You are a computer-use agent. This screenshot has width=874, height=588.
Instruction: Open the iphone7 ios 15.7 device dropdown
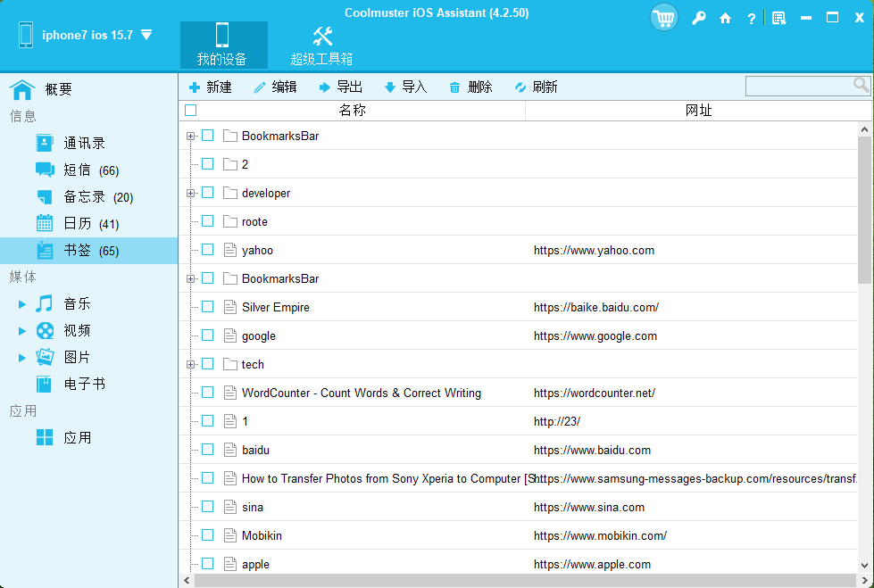pyautogui.click(x=146, y=35)
